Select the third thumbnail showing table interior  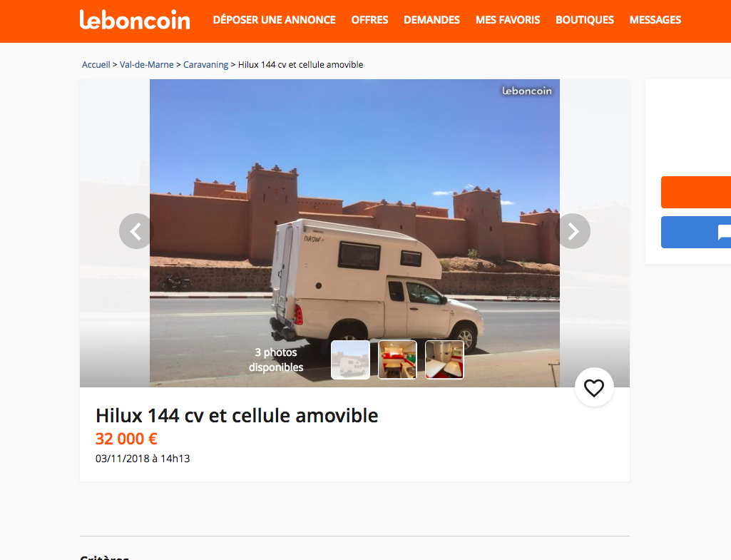click(x=445, y=360)
